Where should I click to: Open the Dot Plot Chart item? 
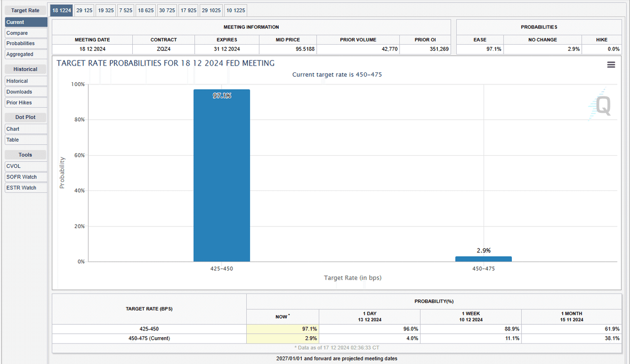click(x=26, y=129)
